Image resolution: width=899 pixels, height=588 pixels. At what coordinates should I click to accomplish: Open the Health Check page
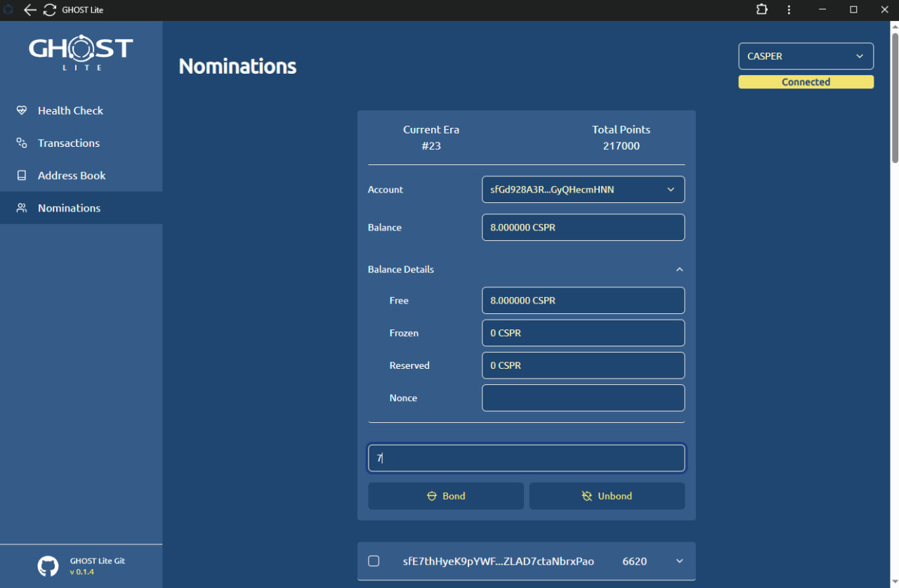81,110
